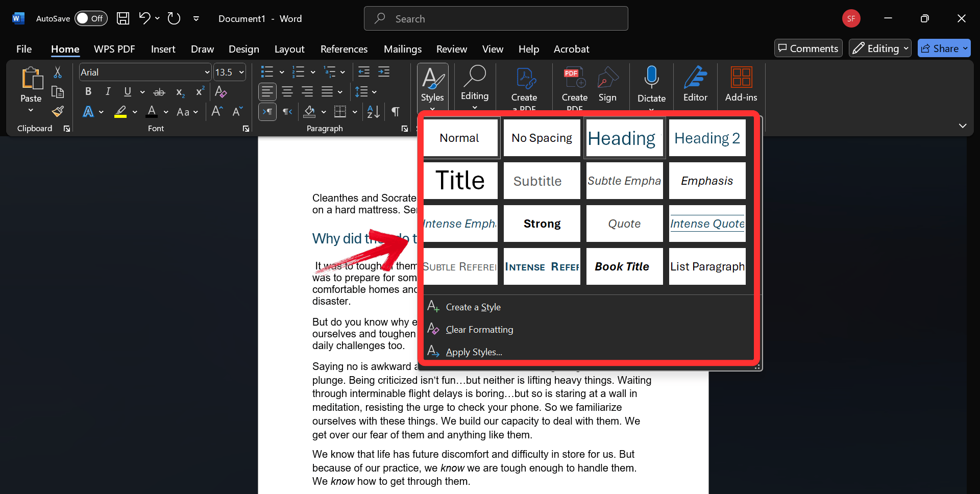
Task: Toggle the AutoSave switch
Action: (x=91, y=19)
